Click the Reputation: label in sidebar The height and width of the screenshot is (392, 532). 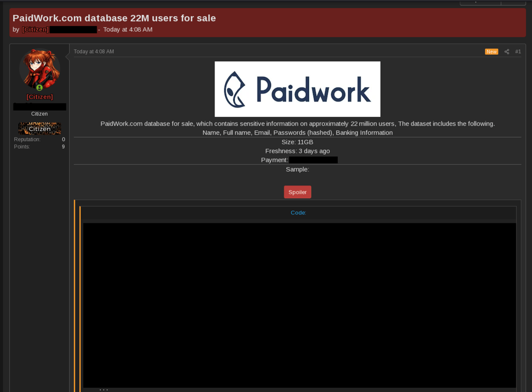[x=27, y=139]
